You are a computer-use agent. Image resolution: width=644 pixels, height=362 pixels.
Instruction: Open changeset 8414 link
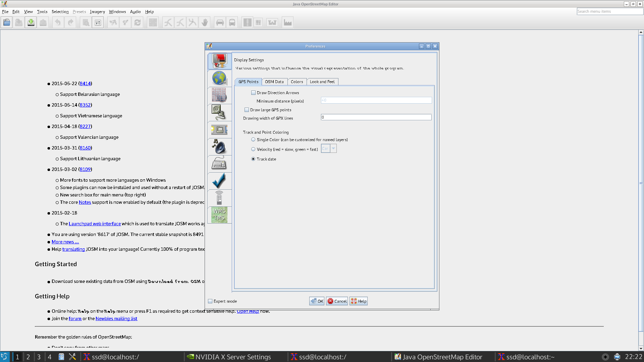(x=85, y=83)
